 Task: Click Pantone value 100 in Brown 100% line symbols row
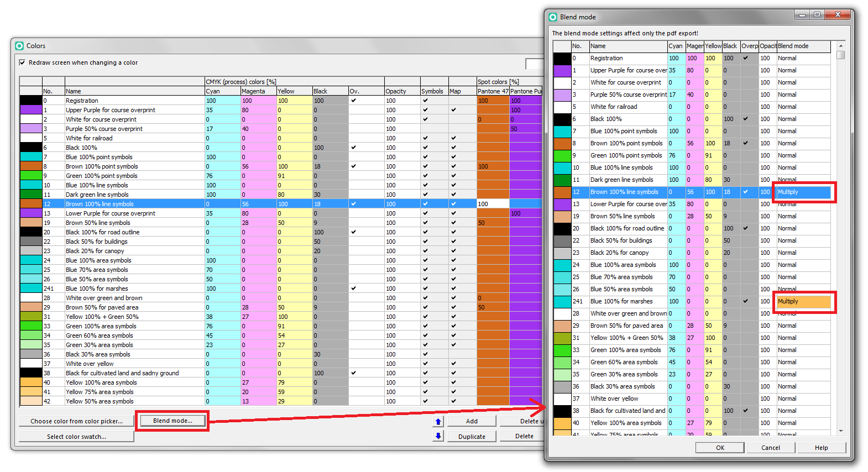pyautogui.click(x=493, y=204)
